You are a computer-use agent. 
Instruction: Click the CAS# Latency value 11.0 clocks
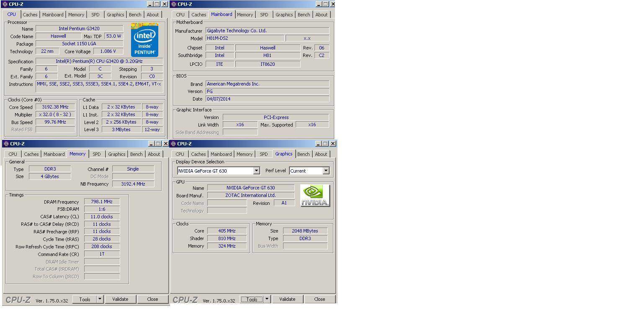tap(102, 217)
